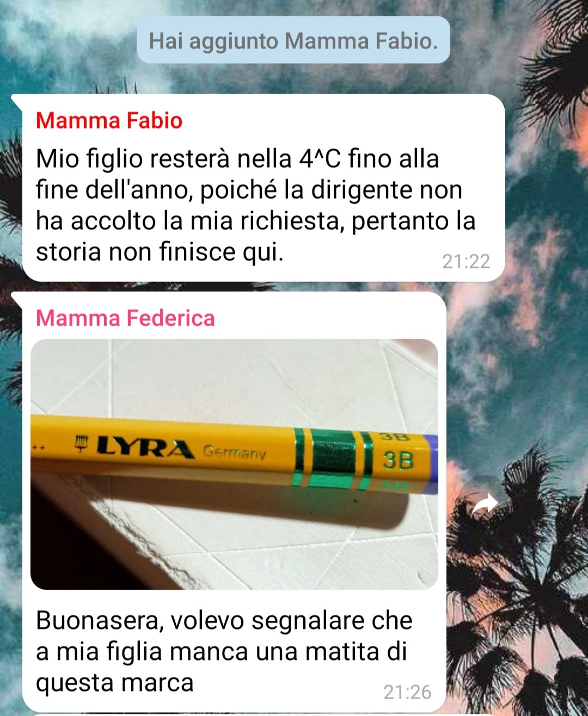Tap the words 'questa marca' in caption
Image resolution: width=588 pixels, height=716 pixels.
tap(115, 683)
